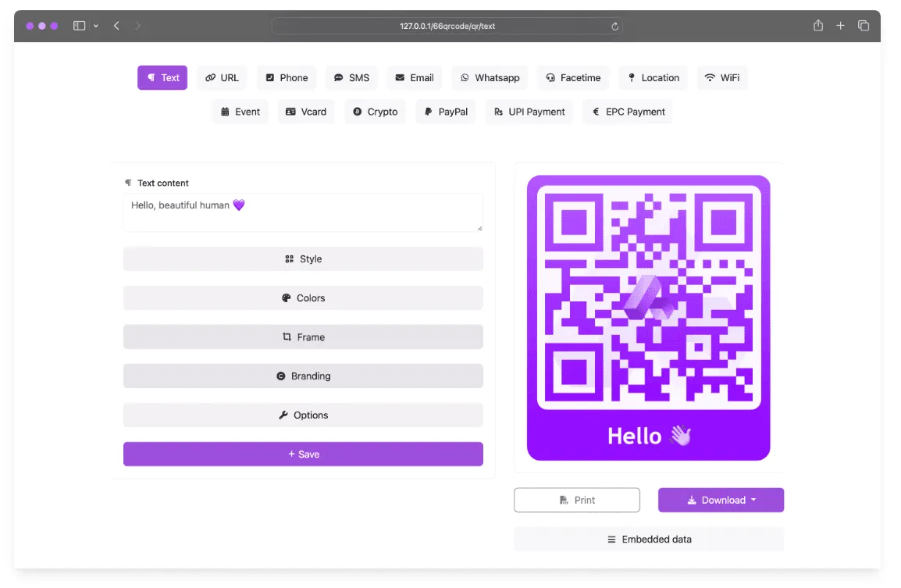
Task: Select the UPI Payment QR type
Action: tap(529, 112)
